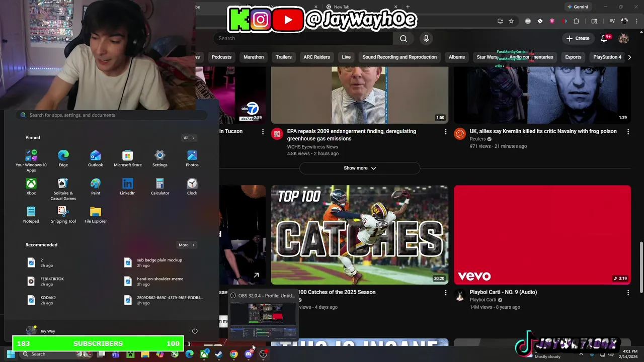Open Snipping Tool from pinned apps
This screenshot has width=644, height=362.
[x=63, y=215]
